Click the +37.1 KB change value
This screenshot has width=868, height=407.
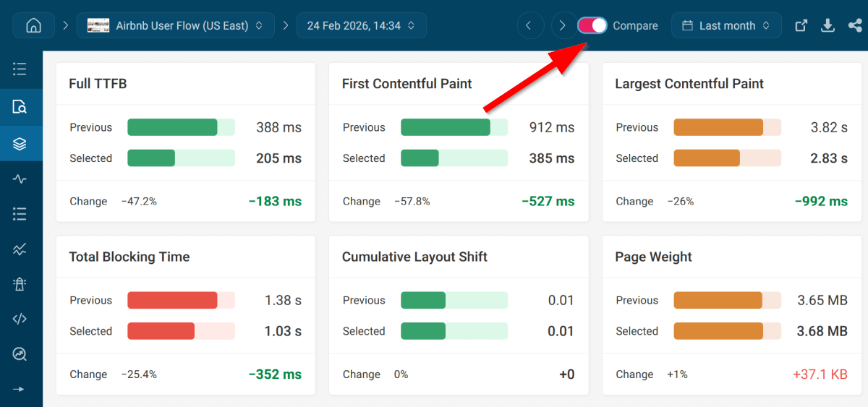(820, 374)
